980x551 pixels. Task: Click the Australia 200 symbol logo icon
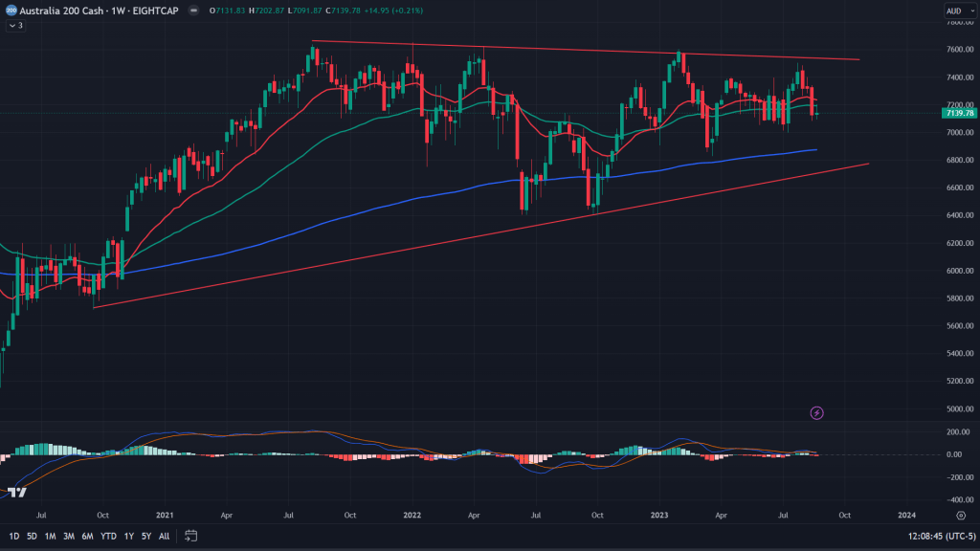[11, 10]
